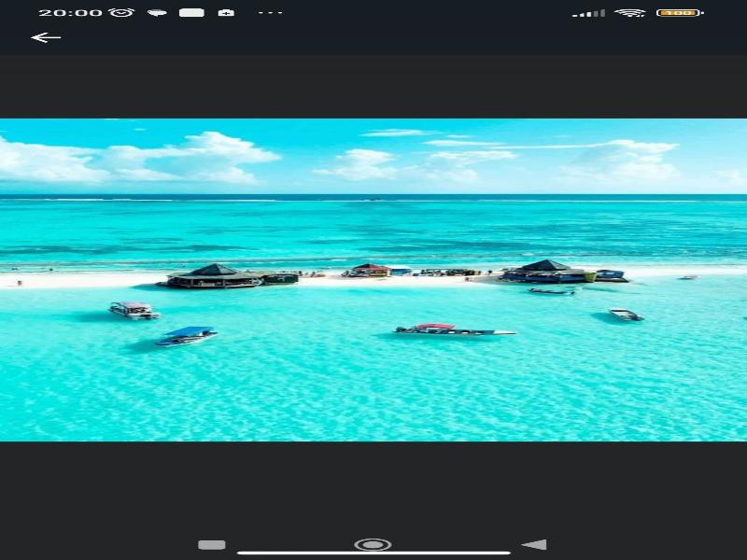This screenshot has width=747, height=560.
Task: Tap the white gesture bar at bottom
Action: point(373,553)
